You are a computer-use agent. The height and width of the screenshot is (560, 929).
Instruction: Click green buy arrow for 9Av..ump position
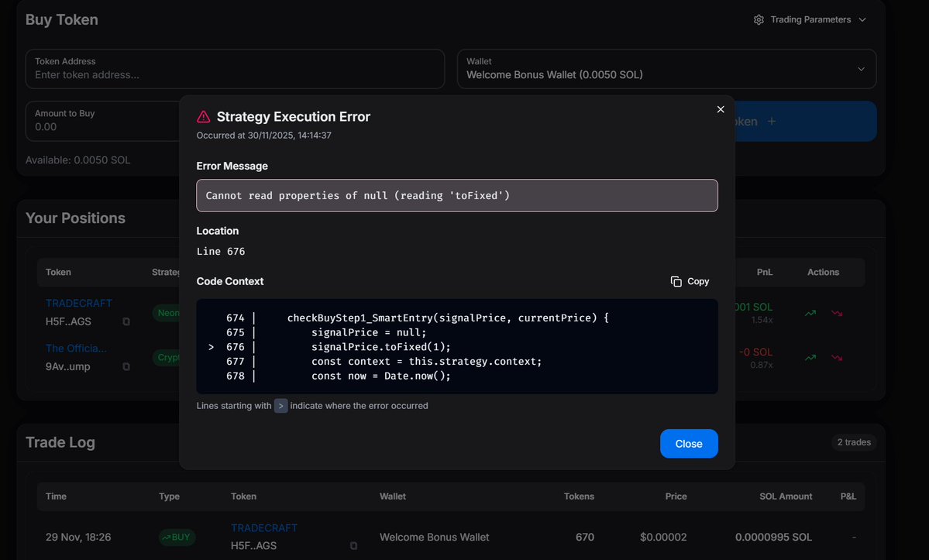[810, 358]
